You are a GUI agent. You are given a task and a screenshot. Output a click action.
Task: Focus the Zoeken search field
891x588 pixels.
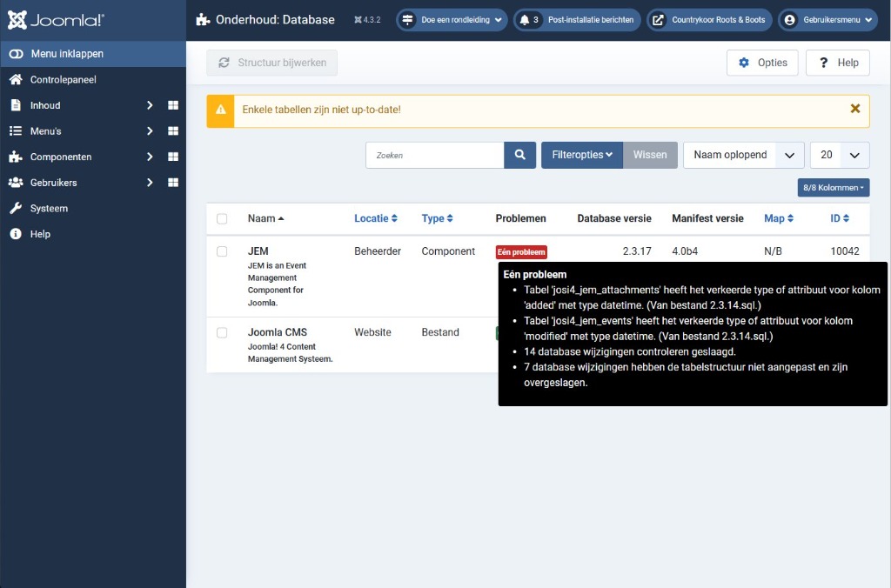[x=435, y=155]
